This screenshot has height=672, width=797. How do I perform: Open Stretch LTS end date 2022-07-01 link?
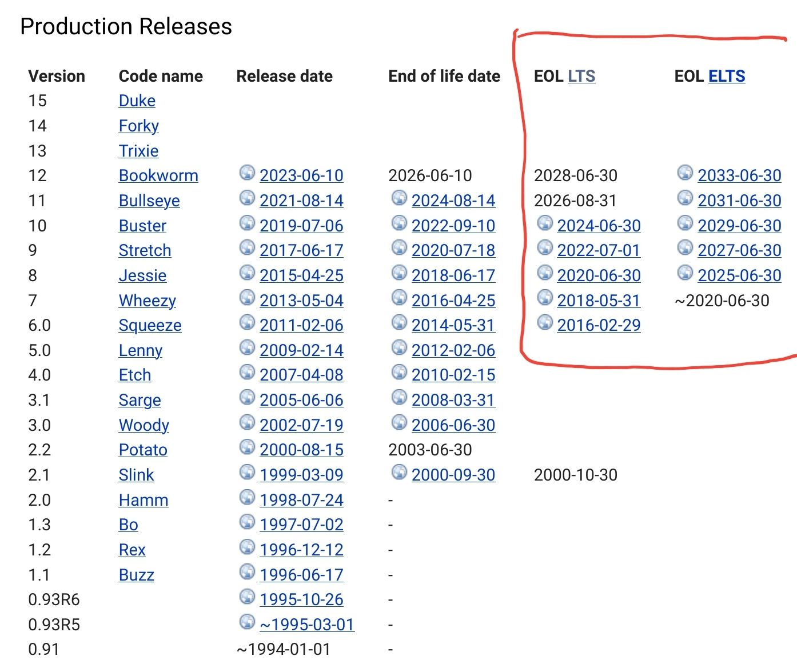point(599,250)
